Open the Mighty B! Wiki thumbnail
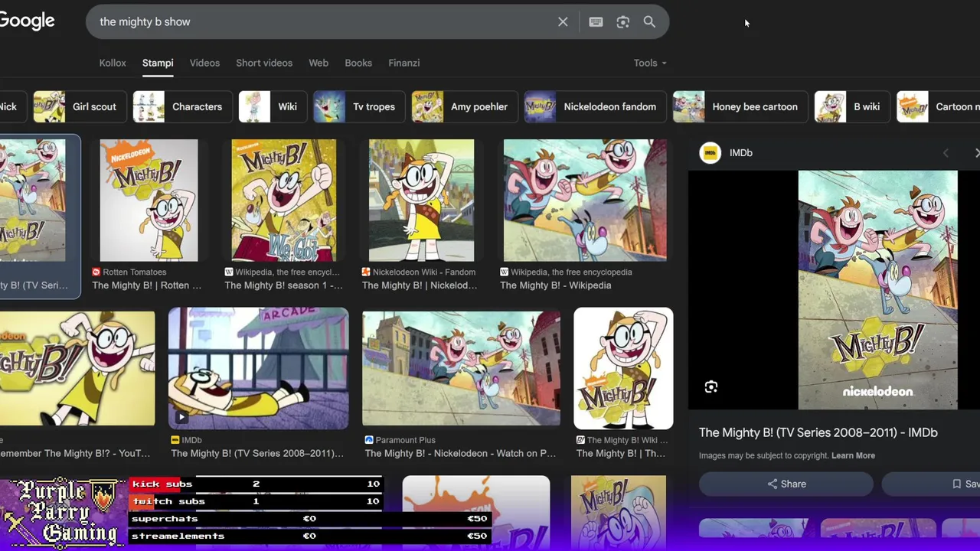The image size is (980, 551). [623, 368]
